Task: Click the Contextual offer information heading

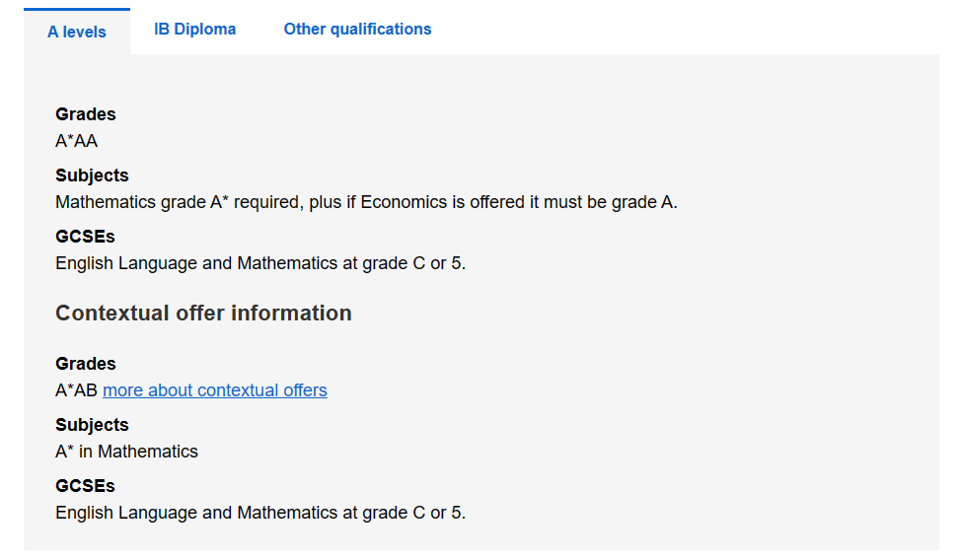Action: [x=203, y=314]
